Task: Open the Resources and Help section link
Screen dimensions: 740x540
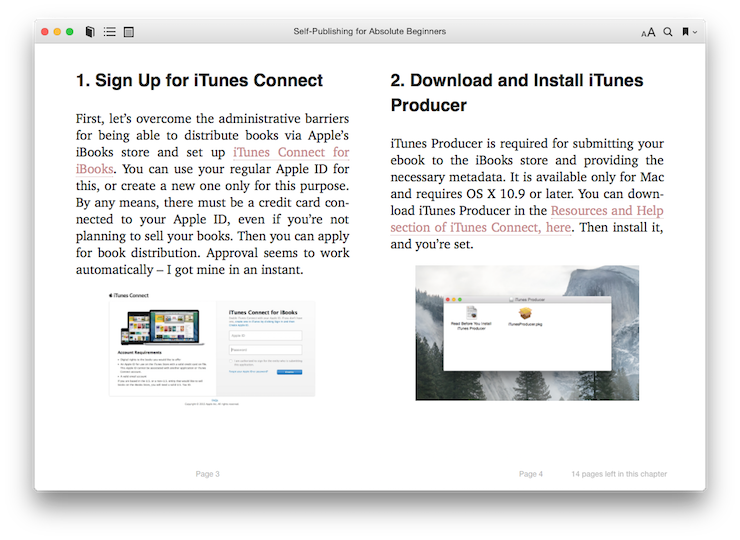Action: pos(607,211)
